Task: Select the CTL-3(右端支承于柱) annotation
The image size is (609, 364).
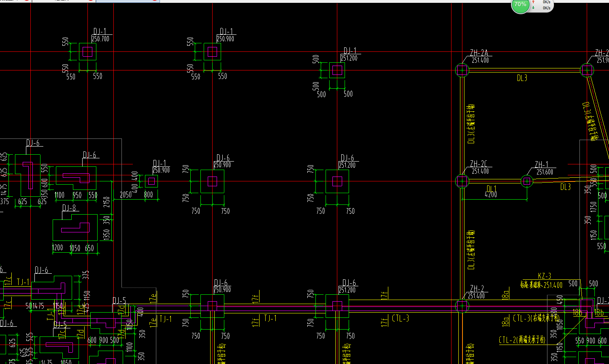Action: click(x=536, y=318)
